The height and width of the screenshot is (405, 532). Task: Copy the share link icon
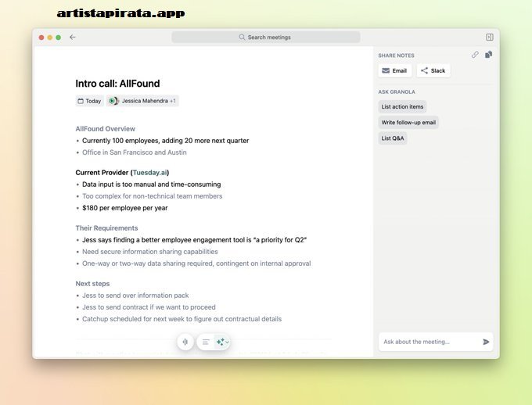(x=475, y=55)
